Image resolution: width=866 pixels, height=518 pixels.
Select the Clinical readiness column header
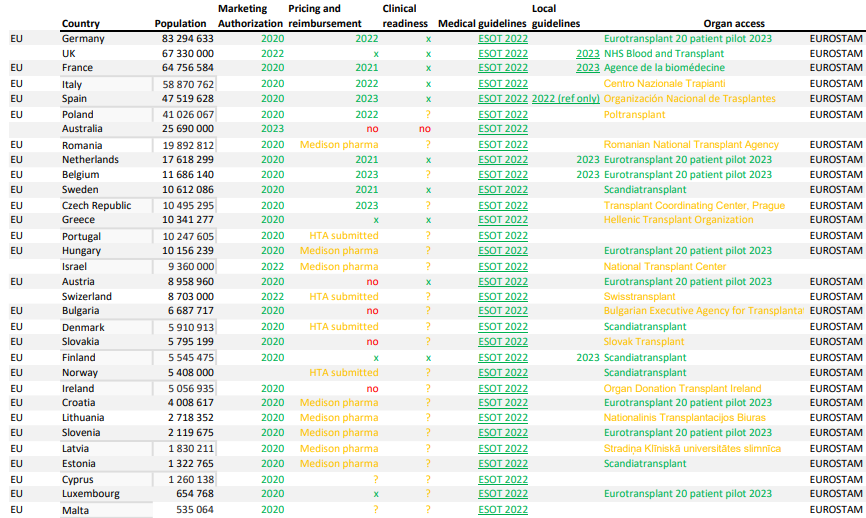[x=405, y=16]
